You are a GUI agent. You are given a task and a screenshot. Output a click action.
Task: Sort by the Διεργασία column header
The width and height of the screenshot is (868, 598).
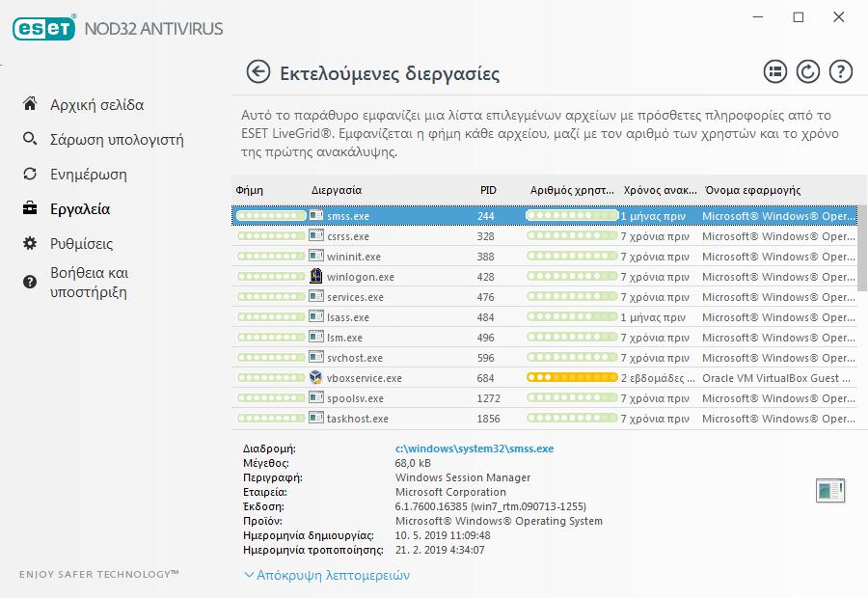pos(337,190)
